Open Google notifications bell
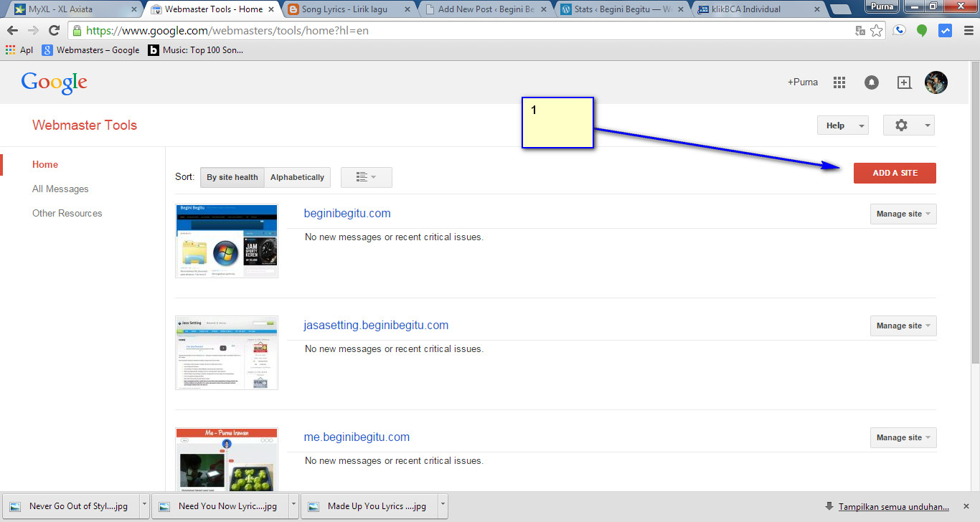 click(x=872, y=82)
